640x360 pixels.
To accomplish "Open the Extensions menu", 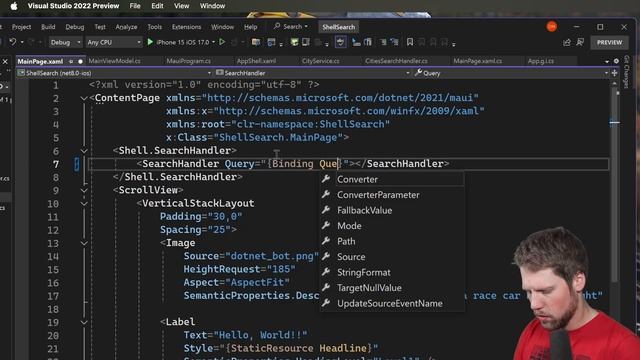I will [x=186, y=27].
